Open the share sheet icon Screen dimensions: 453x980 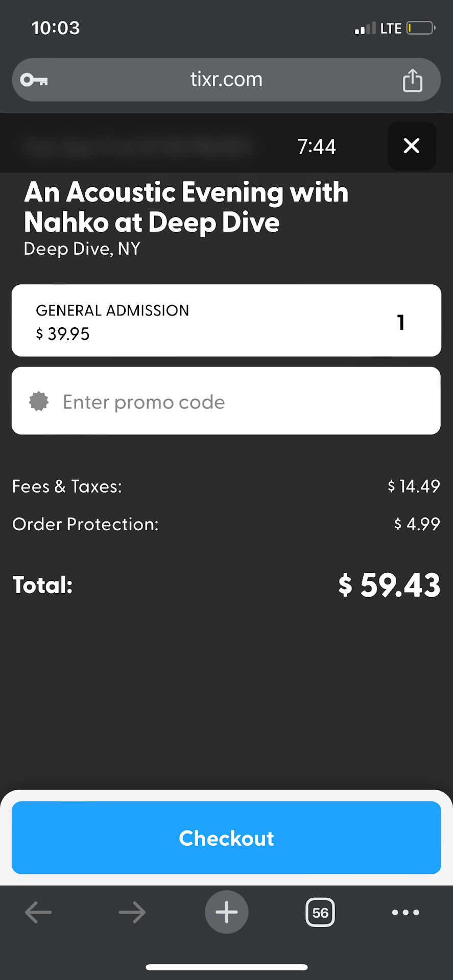412,80
